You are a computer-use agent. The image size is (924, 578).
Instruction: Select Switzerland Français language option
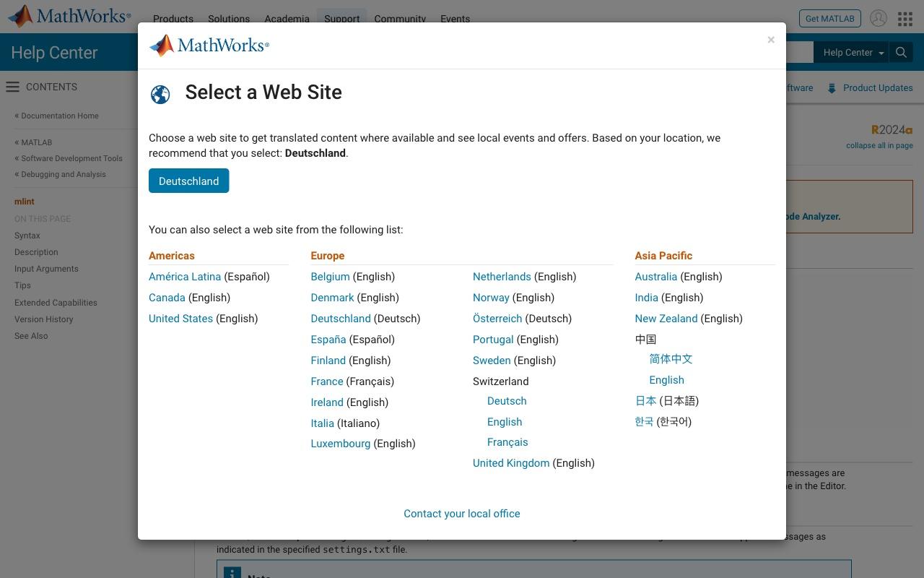pos(507,442)
